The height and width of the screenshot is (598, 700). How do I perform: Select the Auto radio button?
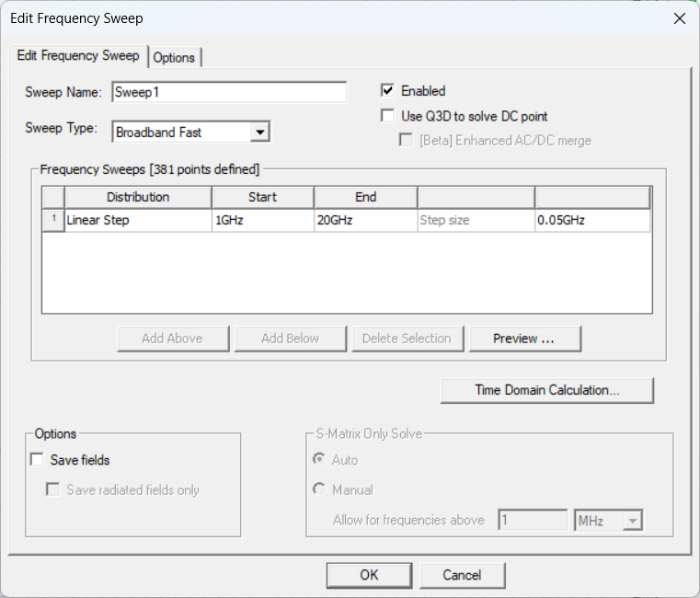pos(319,459)
